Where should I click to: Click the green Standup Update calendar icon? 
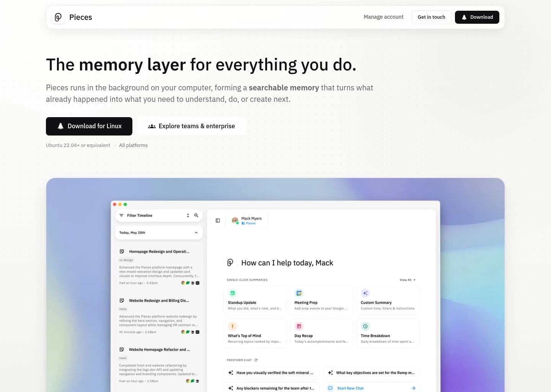pos(232,293)
